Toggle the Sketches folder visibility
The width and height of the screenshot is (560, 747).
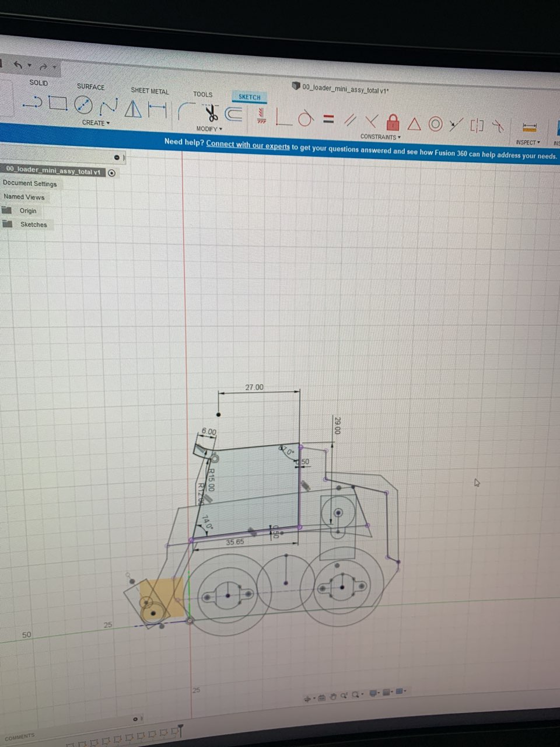click(x=8, y=224)
